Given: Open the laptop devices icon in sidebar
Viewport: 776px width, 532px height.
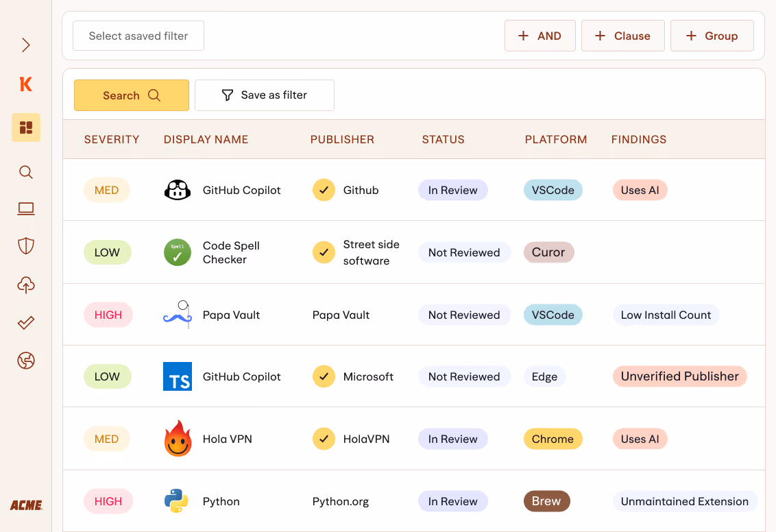Looking at the screenshot, I should (x=26, y=209).
